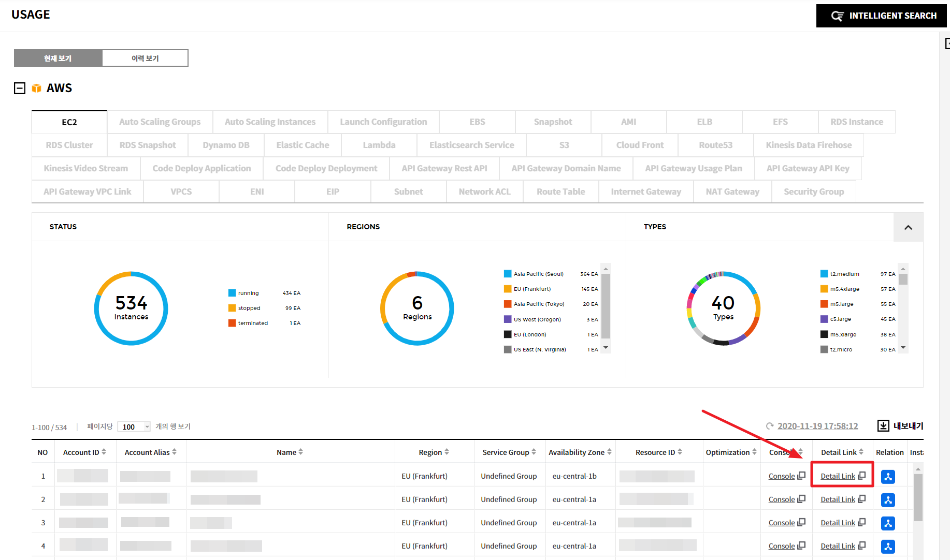Image resolution: width=950 pixels, height=560 pixels.
Task: Open the Detail Link for row 1
Action: coord(838,476)
